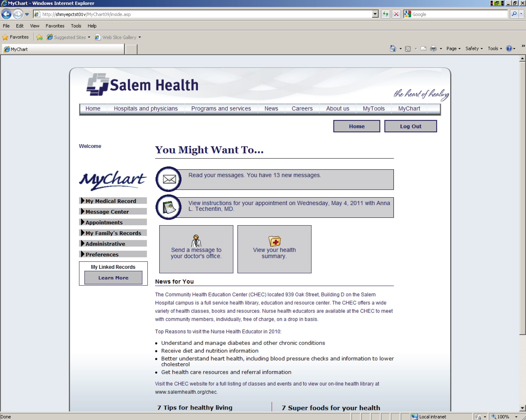Open the Favorites menu in menu bar
This screenshot has height=420, width=526.
click(x=55, y=26)
